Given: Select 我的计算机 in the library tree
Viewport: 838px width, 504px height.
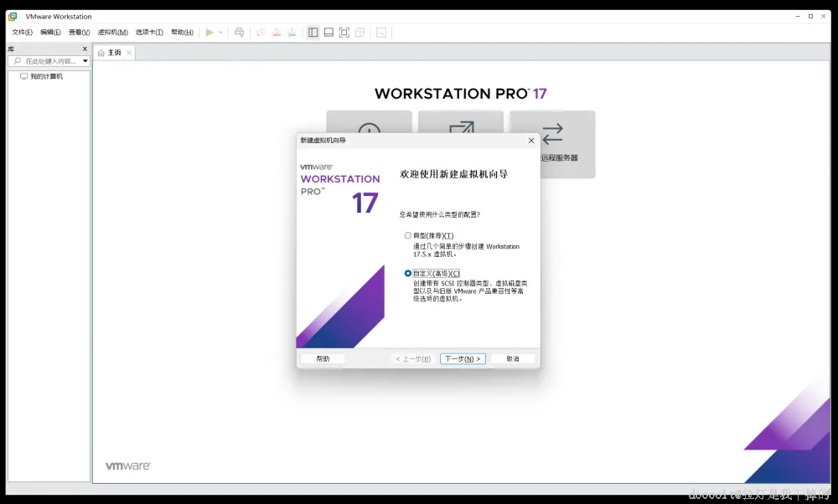Looking at the screenshot, I should [46, 76].
